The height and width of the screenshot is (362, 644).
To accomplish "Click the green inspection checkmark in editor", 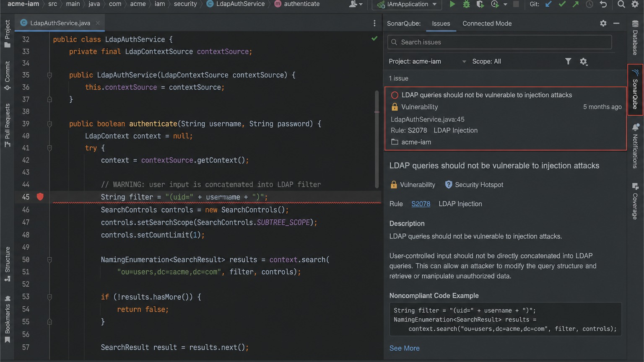I will [374, 39].
